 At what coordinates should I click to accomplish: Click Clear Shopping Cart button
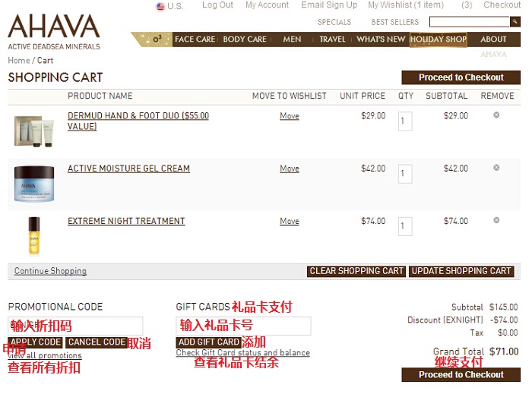click(x=356, y=271)
